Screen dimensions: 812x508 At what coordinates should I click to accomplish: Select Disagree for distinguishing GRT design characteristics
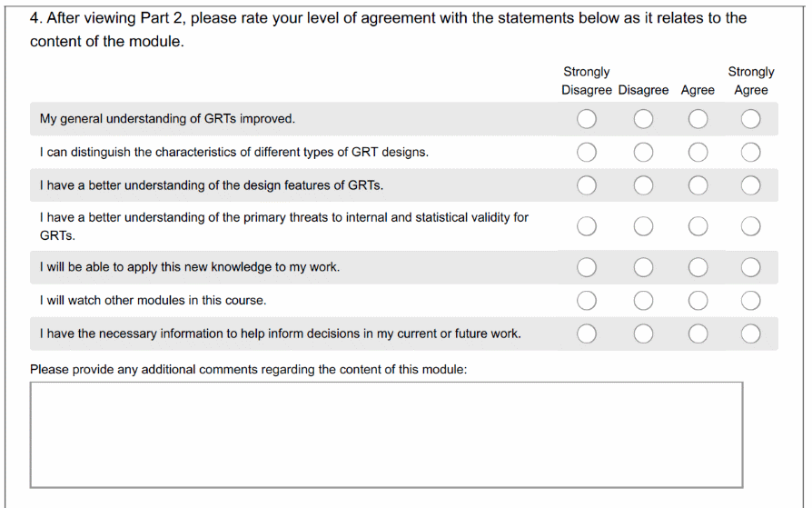point(643,152)
